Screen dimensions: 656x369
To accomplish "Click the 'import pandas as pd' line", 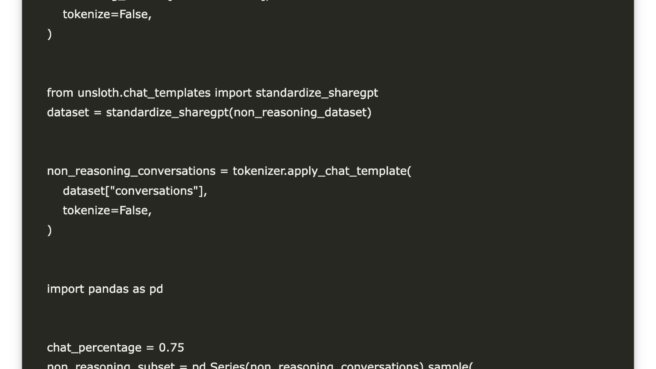I will (x=105, y=289).
